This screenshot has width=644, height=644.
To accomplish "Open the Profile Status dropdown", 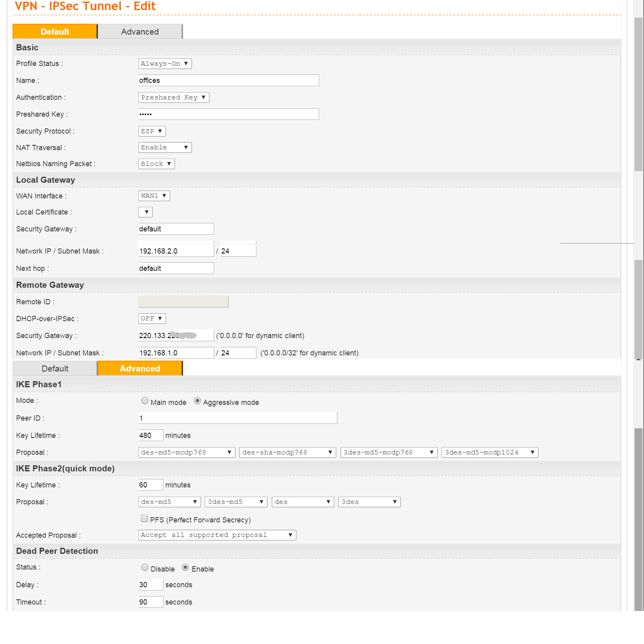I will [165, 64].
